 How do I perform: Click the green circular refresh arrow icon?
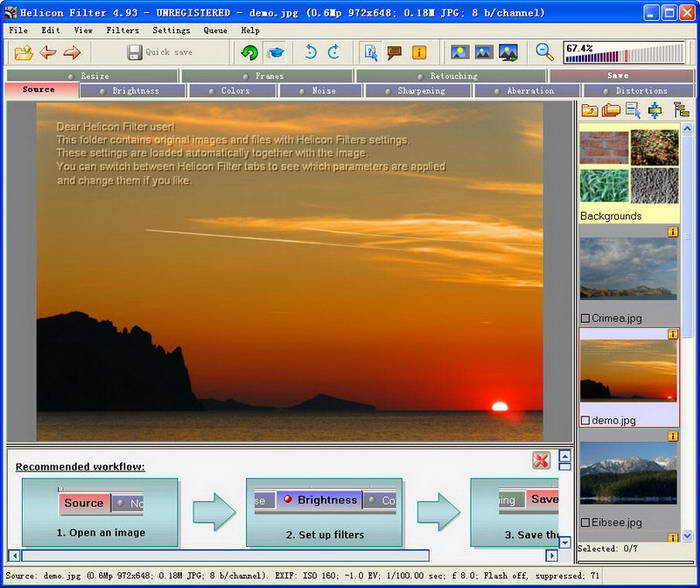(250, 53)
